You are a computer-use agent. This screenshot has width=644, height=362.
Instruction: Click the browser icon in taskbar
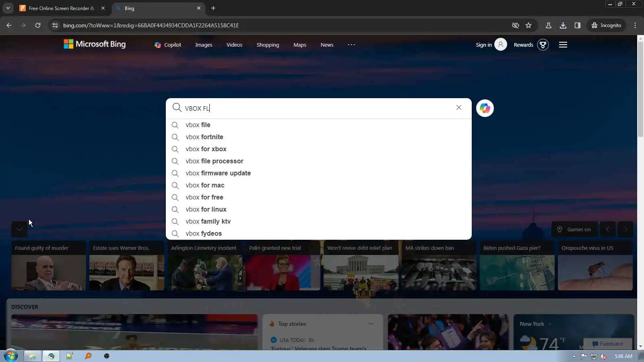pyautogui.click(x=51, y=356)
